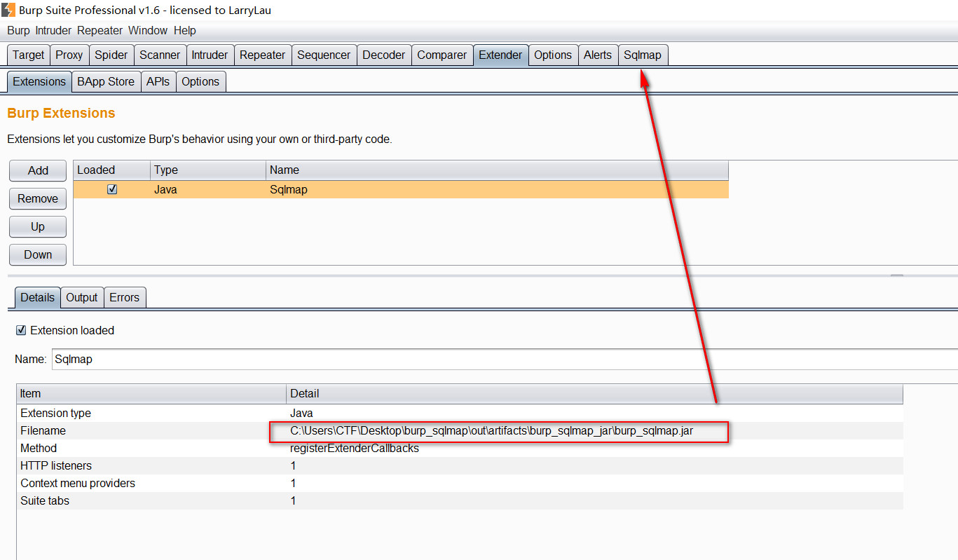Switch to the Repeater tool tab
The width and height of the screenshot is (958, 560).
[262, 55]
